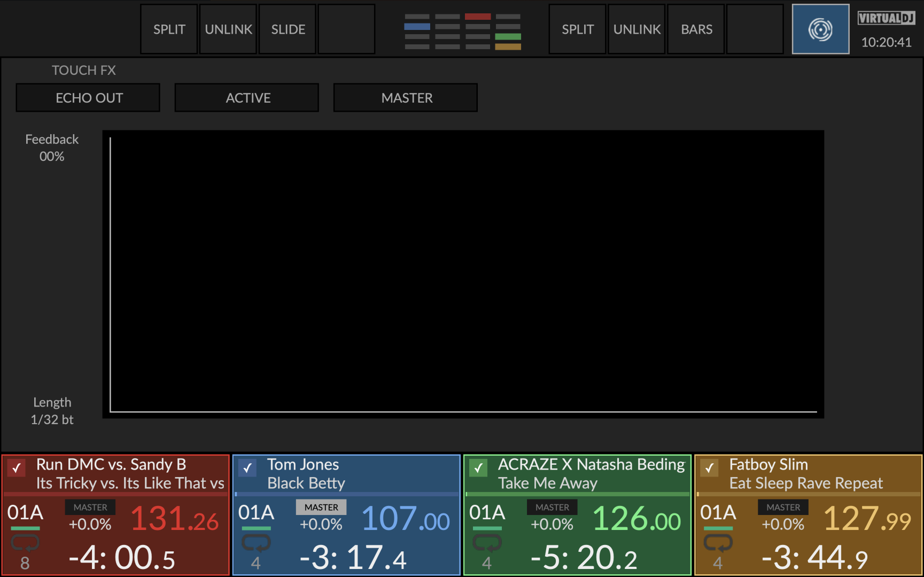924x577 pixels.
Task: Click the -4:00.5 remaining time
Action: coord(122,558)
